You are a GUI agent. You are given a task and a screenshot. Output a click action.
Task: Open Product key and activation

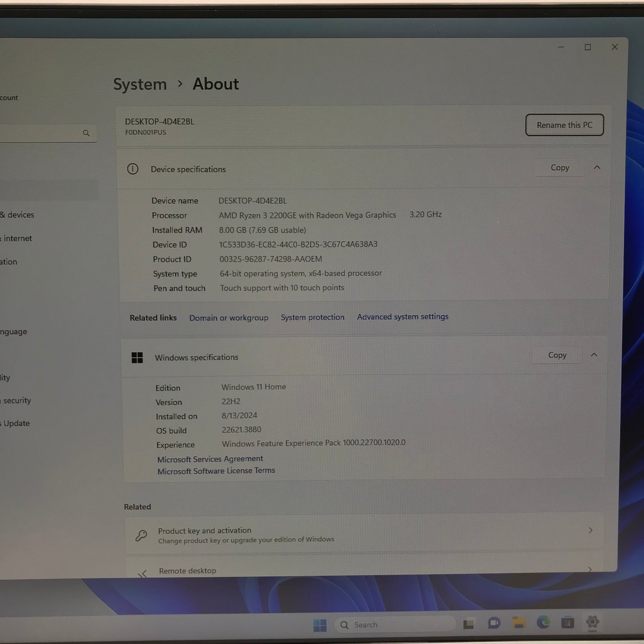click(364, 534)
